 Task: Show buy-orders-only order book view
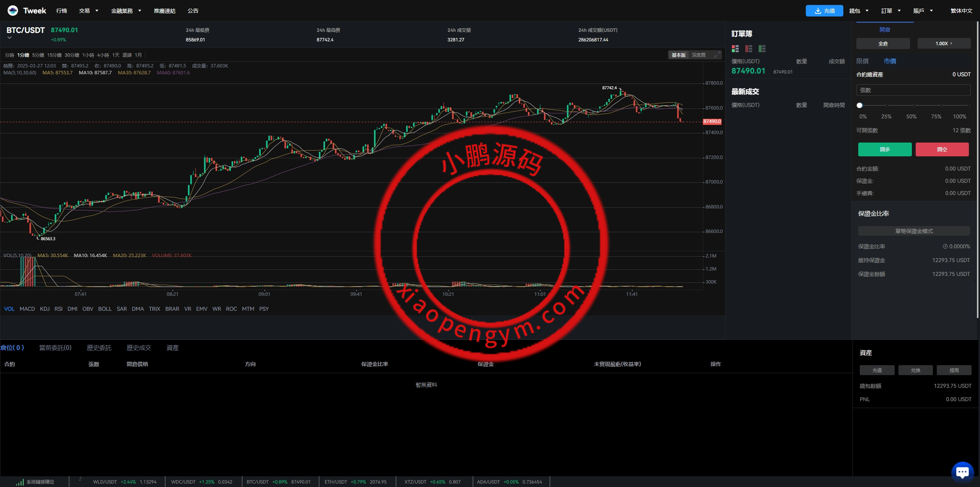[x=762, y=49]
